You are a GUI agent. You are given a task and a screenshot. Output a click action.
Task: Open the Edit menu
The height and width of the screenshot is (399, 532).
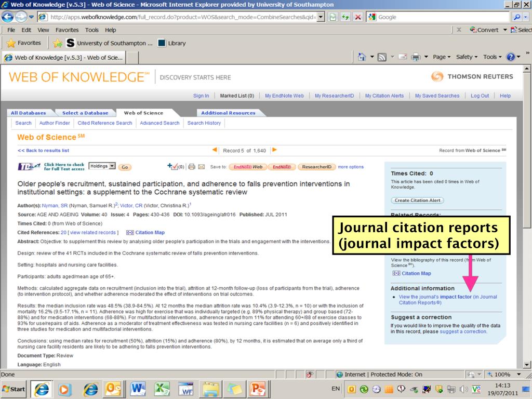point(26,30)
